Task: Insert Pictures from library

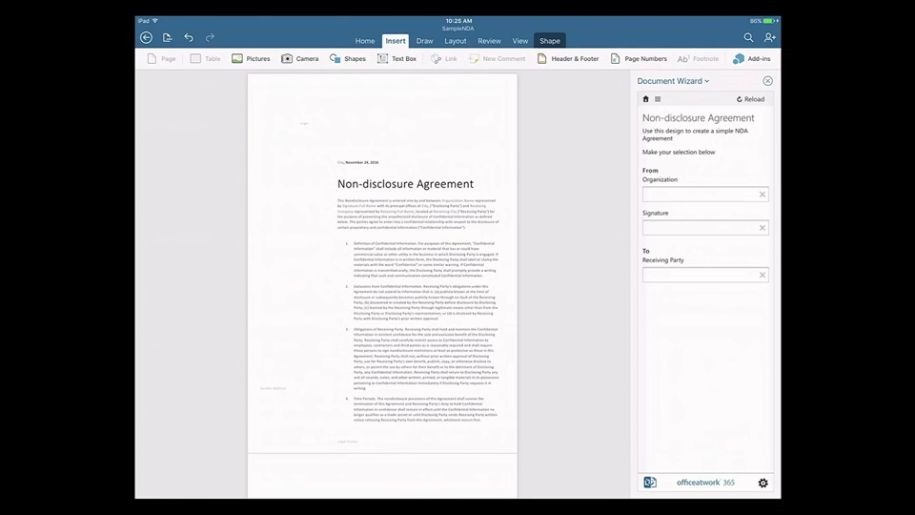Action: 251,59
